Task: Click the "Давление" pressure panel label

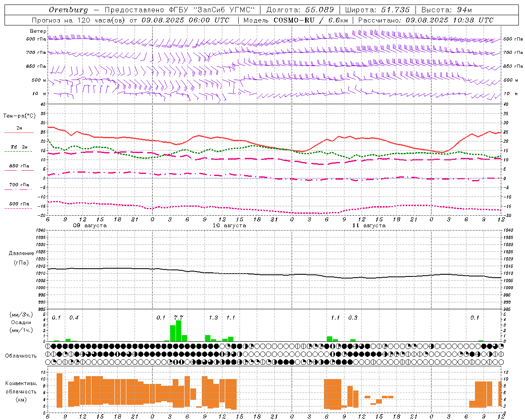Action: (21, 253)
